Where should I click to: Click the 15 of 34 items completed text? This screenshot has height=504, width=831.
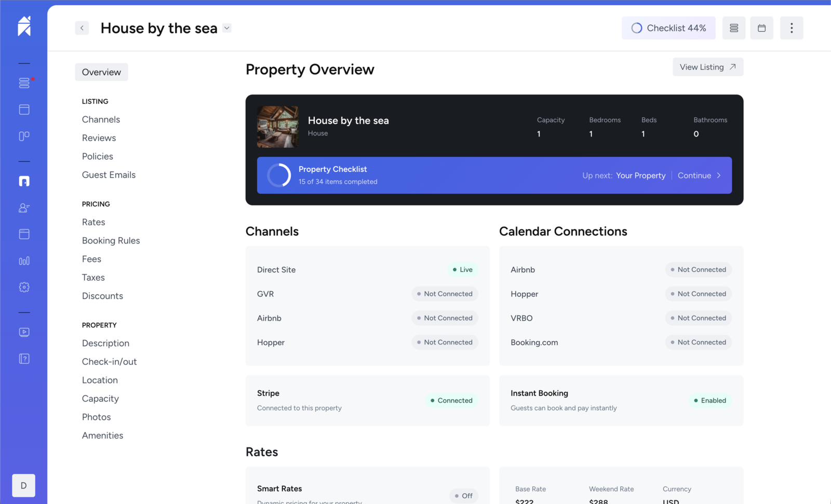(x=338, y=182)
